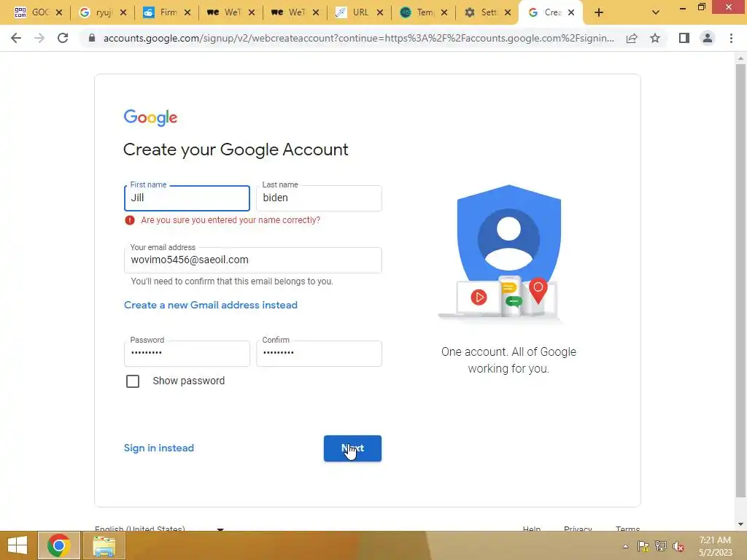View site lock security info

tap(92, 38)
